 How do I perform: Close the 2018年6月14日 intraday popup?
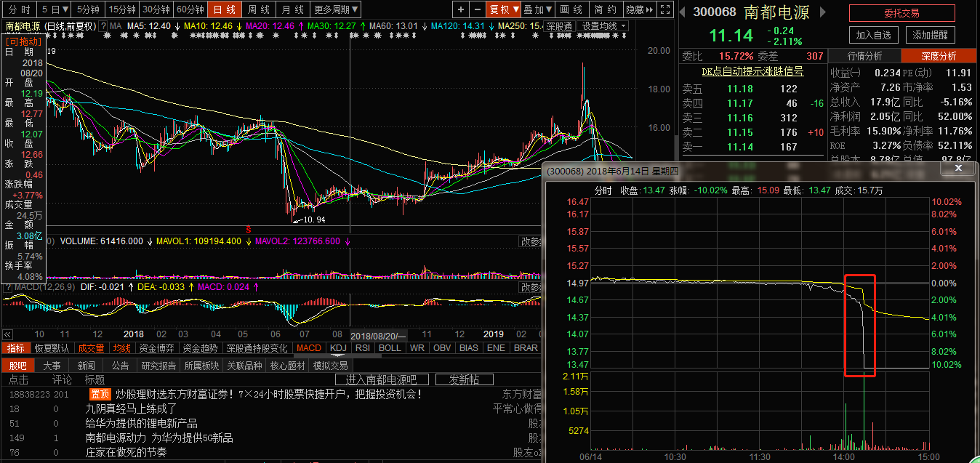click(957, 169)
